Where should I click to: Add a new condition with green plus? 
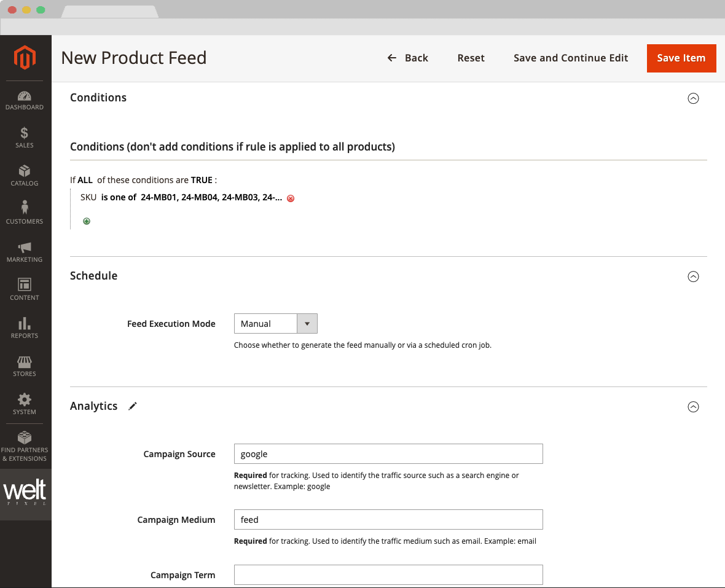click(87, 221)
